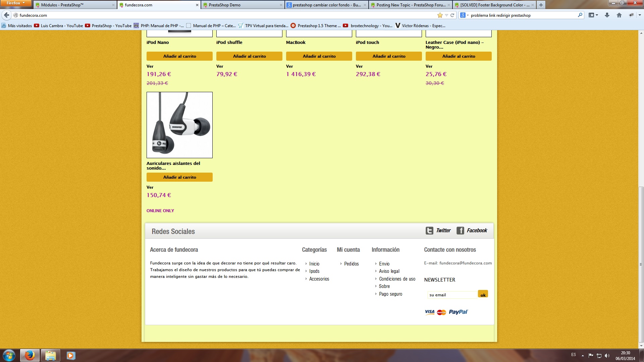The image size is (644, 362).
Task: Open the Twitter social icon
Action: click(429, 231)
